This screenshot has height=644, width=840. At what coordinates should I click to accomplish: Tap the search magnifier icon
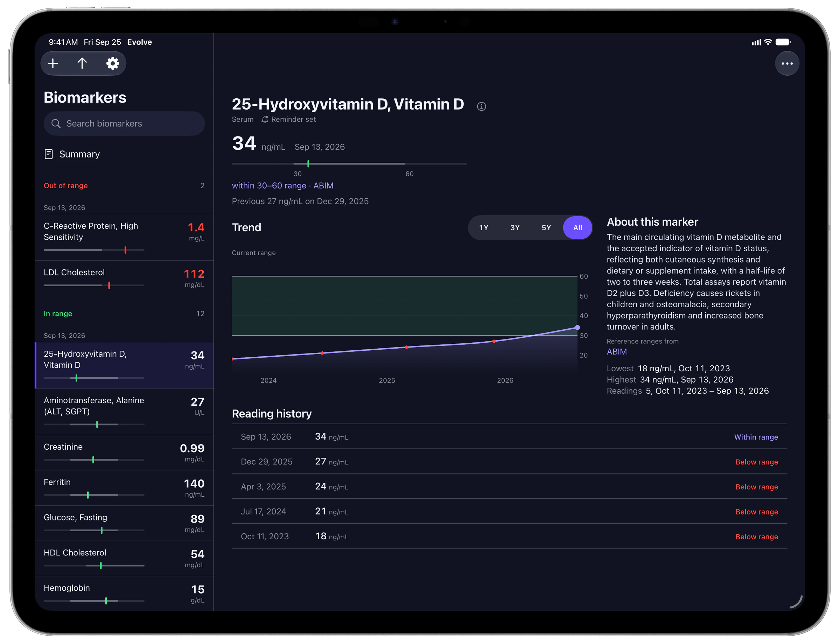56,124
